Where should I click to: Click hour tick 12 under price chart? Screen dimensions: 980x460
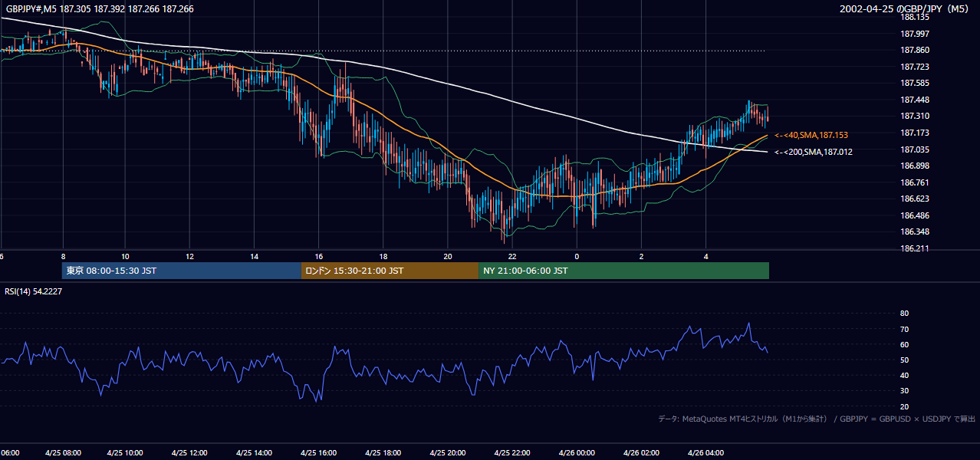(x=189, y=257)
